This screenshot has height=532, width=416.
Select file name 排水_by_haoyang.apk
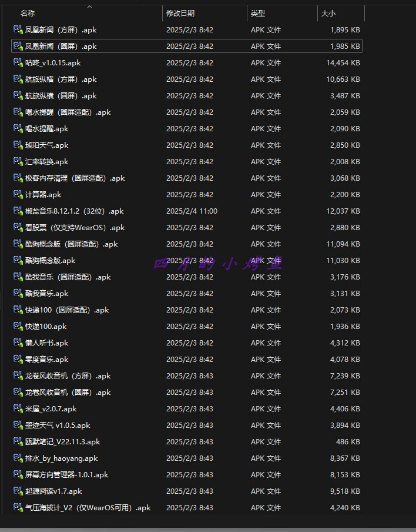coord(61,458)
